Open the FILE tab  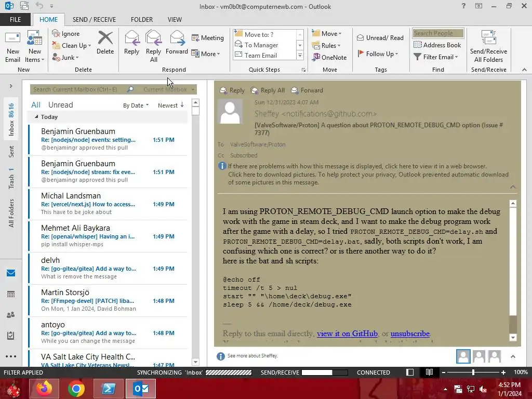[15, 20]
